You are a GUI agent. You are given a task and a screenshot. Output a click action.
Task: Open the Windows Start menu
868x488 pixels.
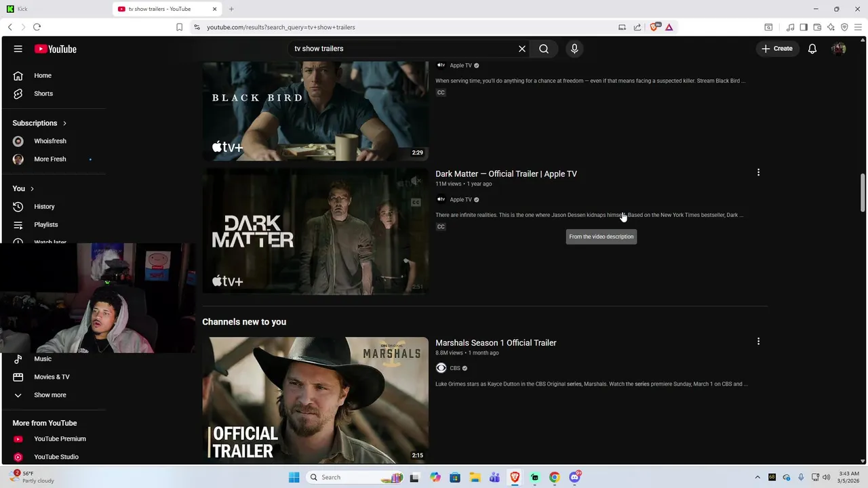point(294,477)
